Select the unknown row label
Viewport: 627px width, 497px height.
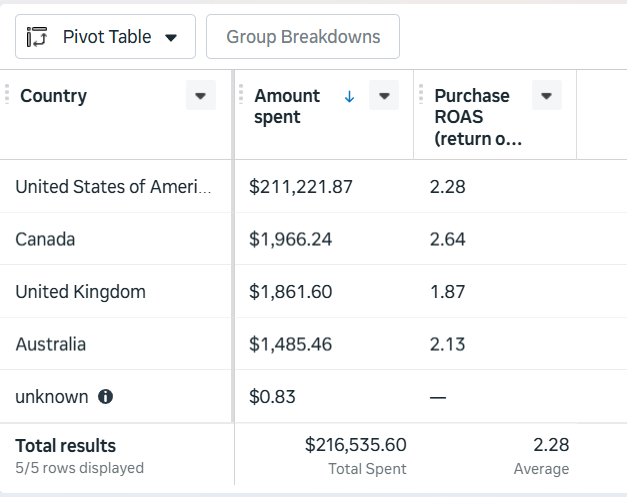pos(52,397)
